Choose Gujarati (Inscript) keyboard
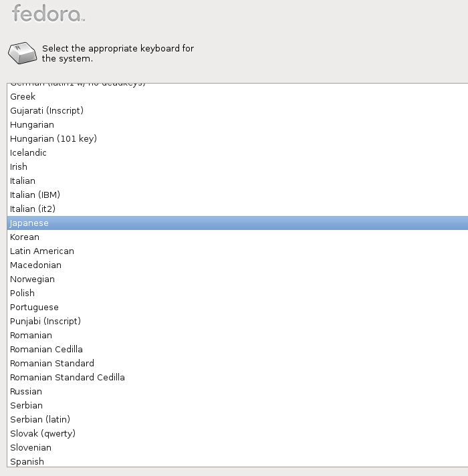Screen dimensions: 468x476 tap(237, 110)
